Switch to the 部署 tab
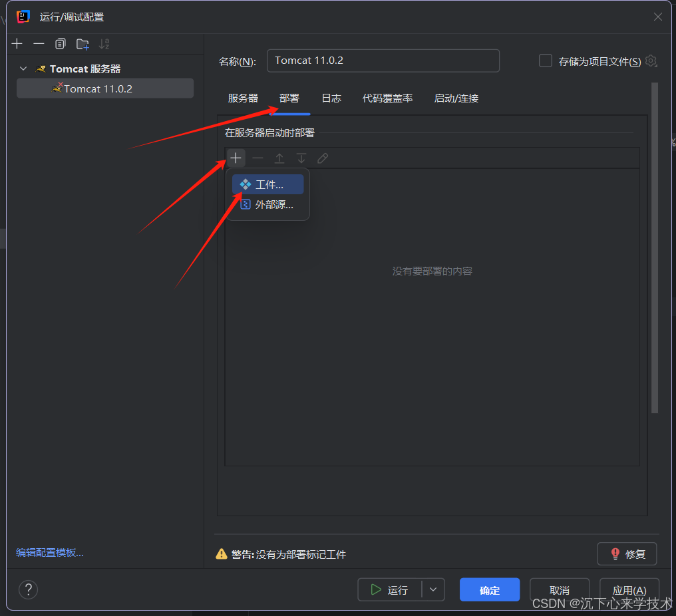This screenshot has width=676, height=616. (289, 98)
